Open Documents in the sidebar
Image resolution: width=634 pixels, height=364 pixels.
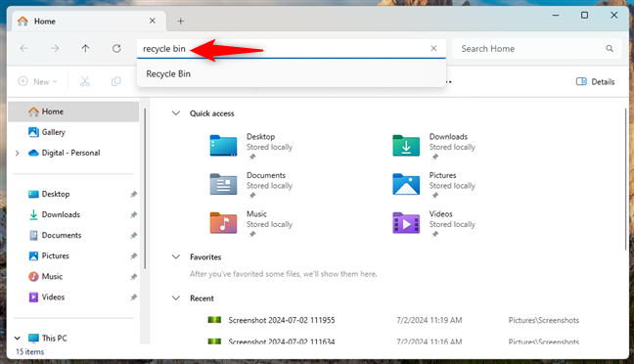pyautogui.click(x=62, y=236)
